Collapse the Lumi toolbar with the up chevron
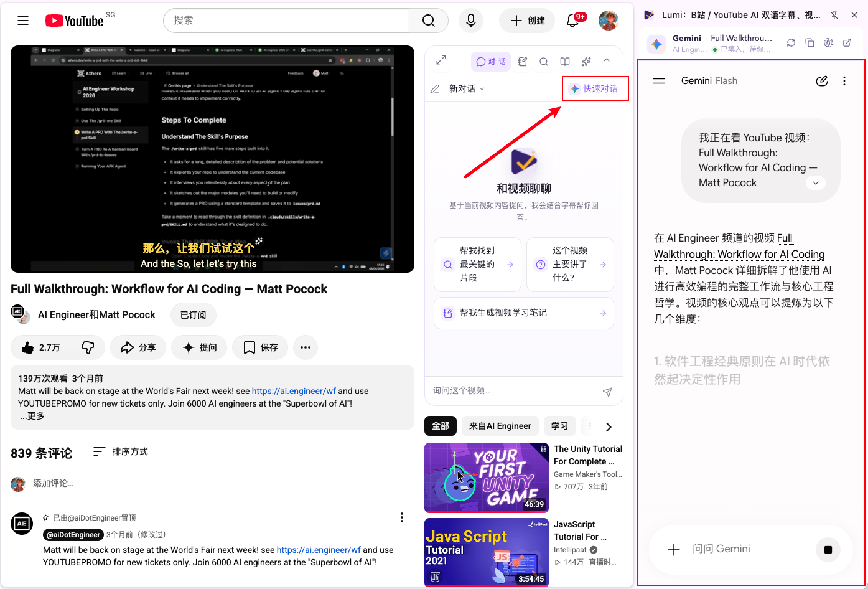This screenshot has height=589, width=868. pos(607,61)
